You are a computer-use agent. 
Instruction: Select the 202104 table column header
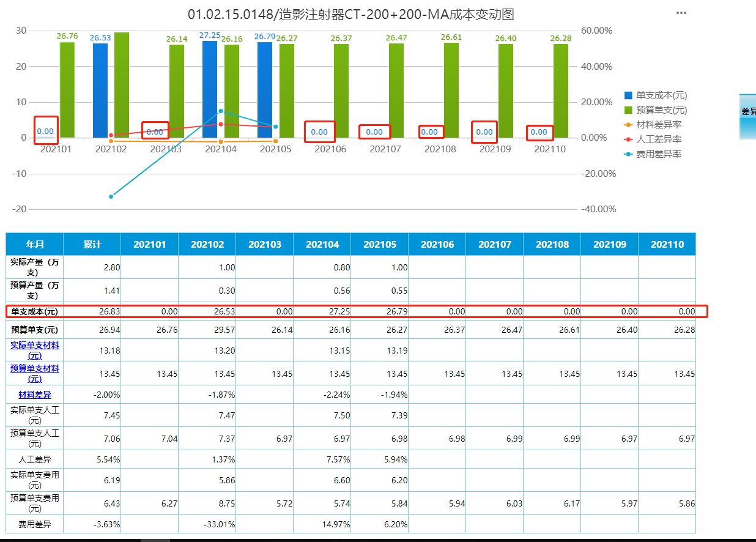tap(322, 244)
